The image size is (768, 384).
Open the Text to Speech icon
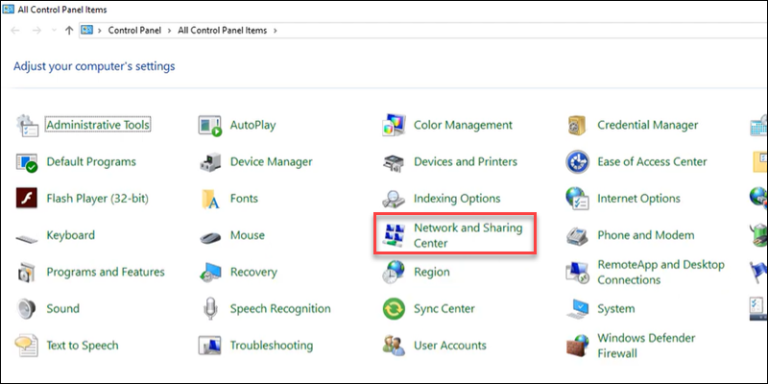[26, 346]
